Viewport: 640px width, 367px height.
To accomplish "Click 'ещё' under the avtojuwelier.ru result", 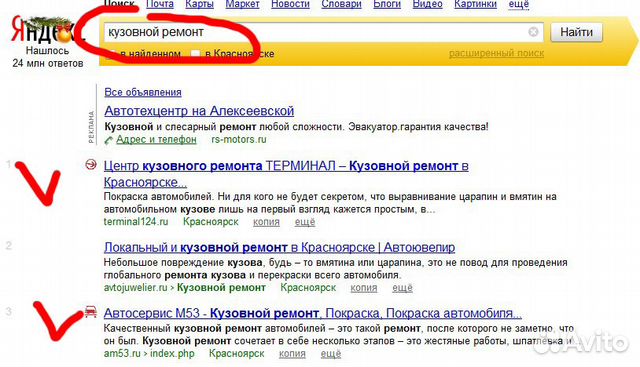I will [x=402, y=288].
